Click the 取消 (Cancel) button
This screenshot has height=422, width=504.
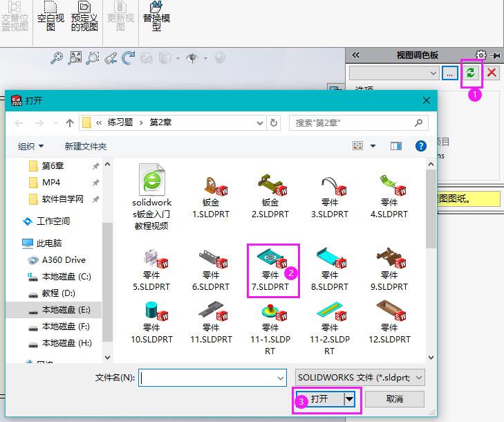tap(394, 399)
